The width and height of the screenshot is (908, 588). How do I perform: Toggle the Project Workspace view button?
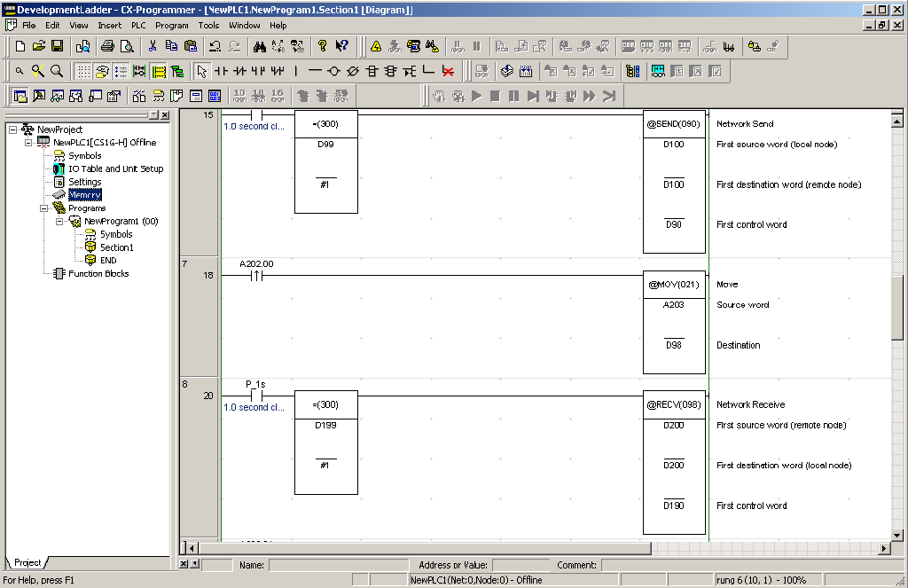20,96
